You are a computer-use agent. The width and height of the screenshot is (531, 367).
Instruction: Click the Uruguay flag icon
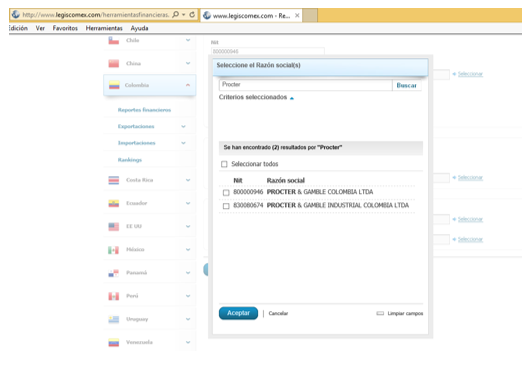coord(113,319)
